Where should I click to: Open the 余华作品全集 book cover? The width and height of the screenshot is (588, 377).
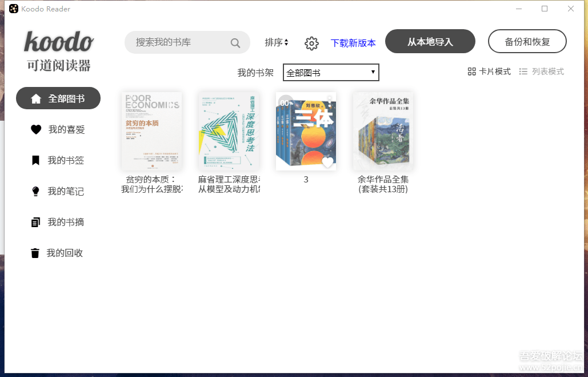[x=383, y=131]
